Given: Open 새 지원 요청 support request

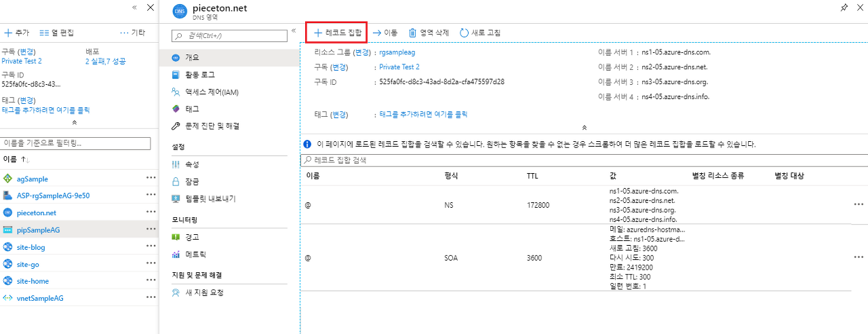Looking at the screenshot, I should [231, 293].
